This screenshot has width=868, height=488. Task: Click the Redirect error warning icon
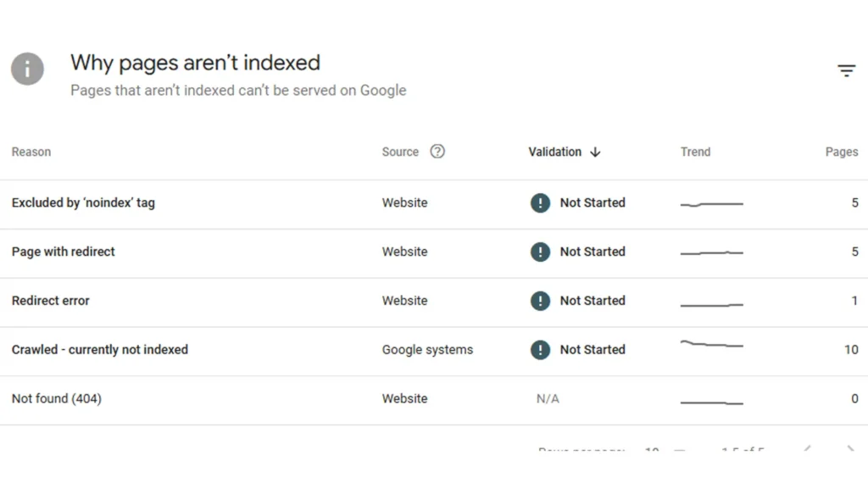pos(540,301)
